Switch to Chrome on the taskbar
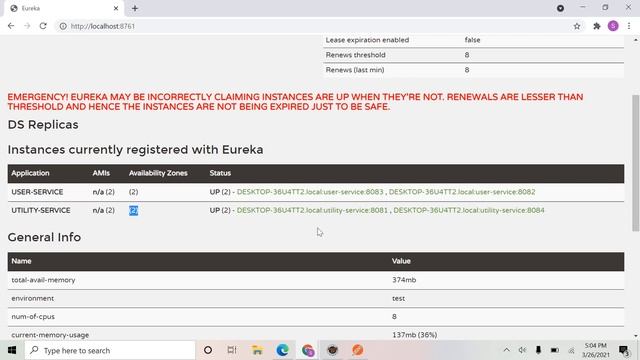 click(308, 350)
